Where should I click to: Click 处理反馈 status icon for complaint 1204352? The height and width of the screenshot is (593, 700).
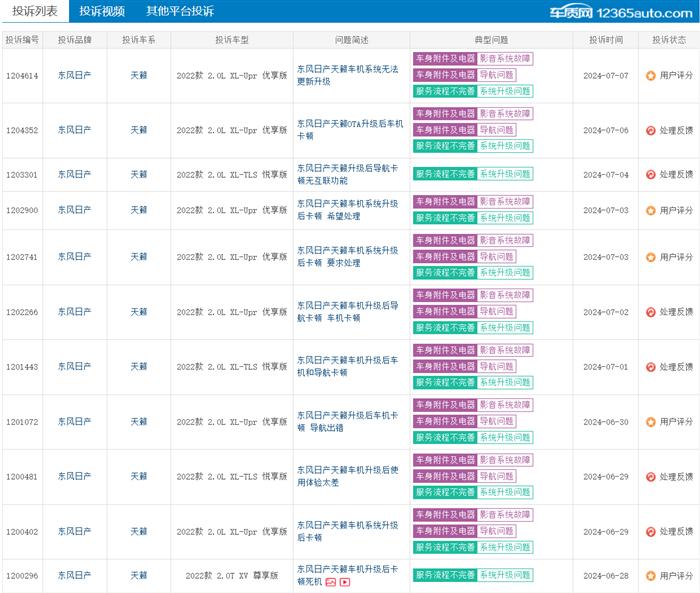pyautogui.click(x=650, y=130)
